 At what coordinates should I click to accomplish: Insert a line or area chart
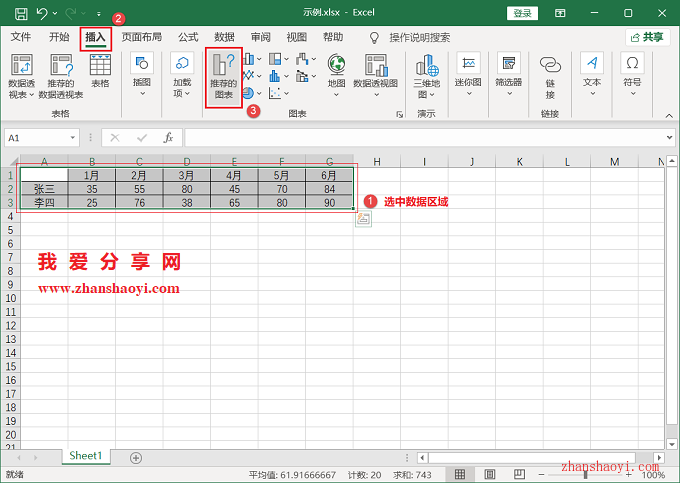(252, 76)
